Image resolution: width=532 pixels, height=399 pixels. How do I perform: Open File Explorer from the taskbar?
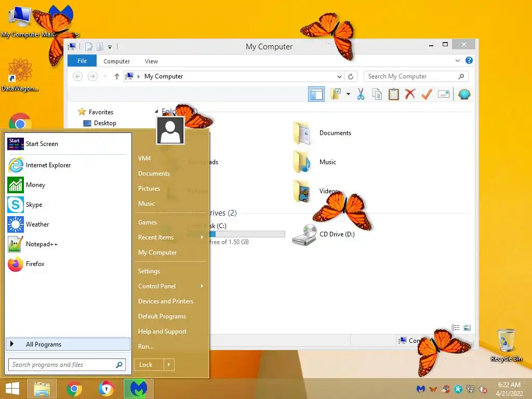tap(42, 389)
